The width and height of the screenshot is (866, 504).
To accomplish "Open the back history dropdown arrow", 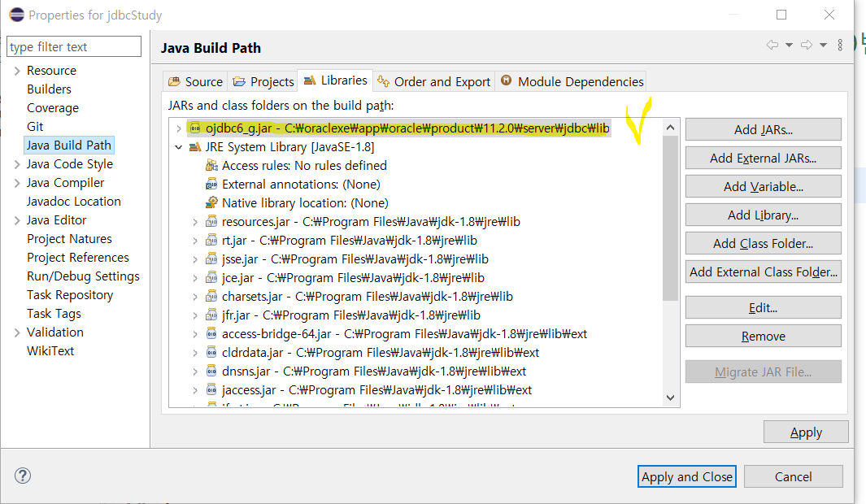I will 790,46.
